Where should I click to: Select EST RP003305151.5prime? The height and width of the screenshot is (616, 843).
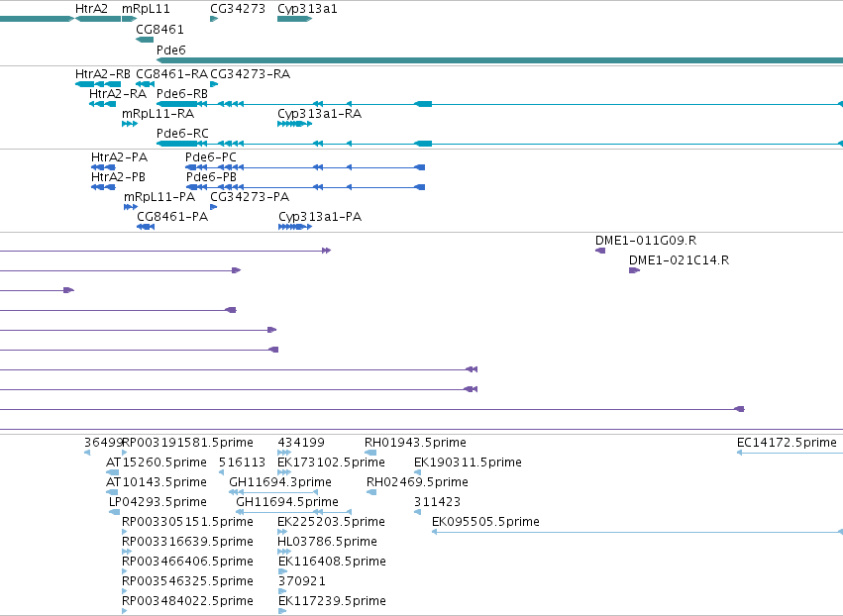(x=187, y=522)
